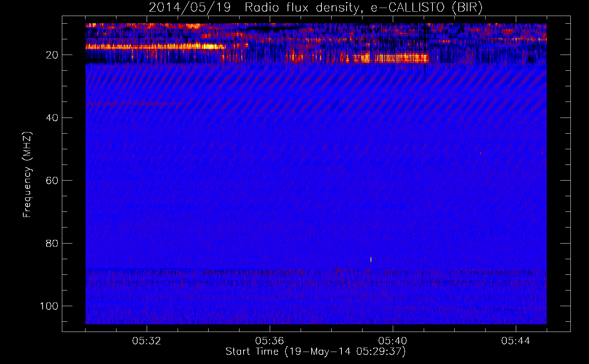Click the 05:40 time tick label
The image size is (589, 364).
(x=392, y=341)
